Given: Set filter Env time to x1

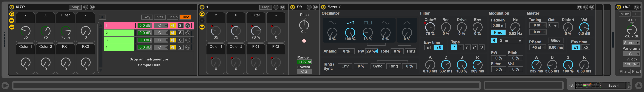Looking at the screenshot, I should tap(428, 48).
